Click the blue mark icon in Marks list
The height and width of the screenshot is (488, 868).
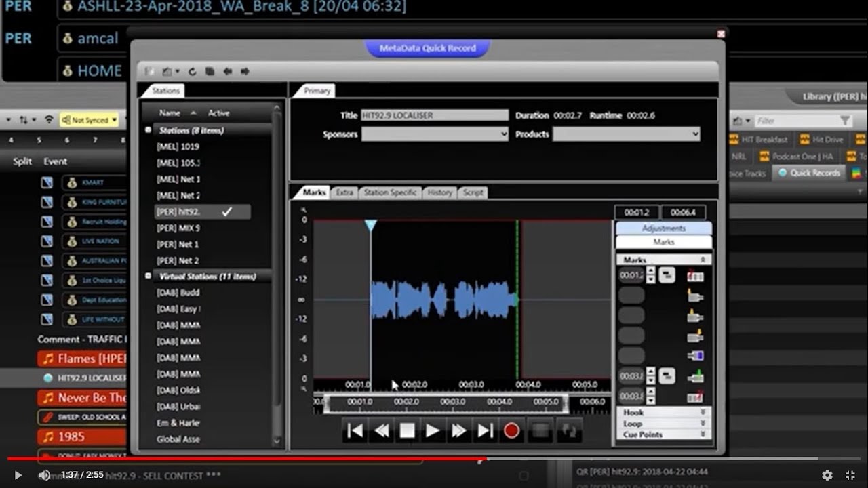tap(695, 356)
